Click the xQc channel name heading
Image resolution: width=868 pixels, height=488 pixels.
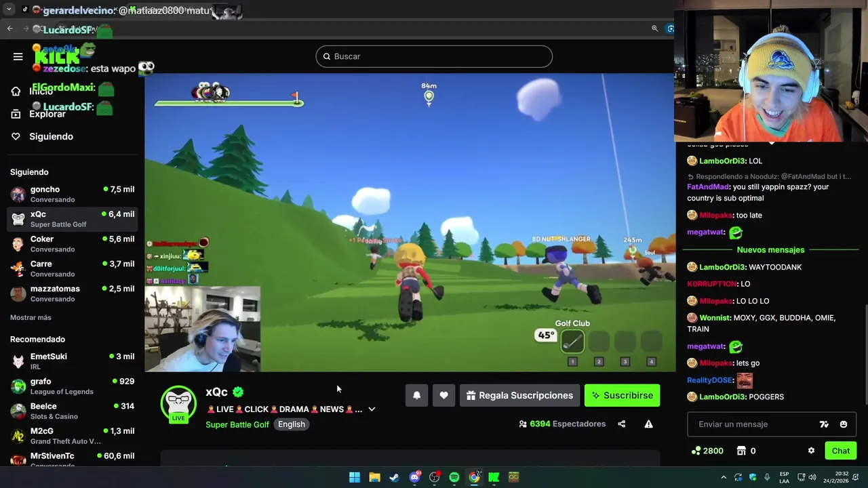point(216,392)
